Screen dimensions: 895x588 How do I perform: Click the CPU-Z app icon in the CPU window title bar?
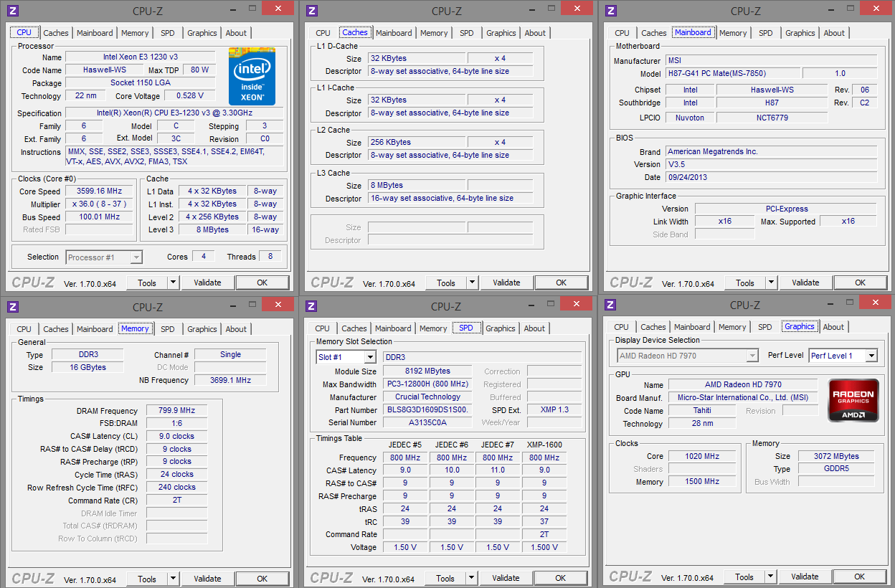[x=14, y=11]
